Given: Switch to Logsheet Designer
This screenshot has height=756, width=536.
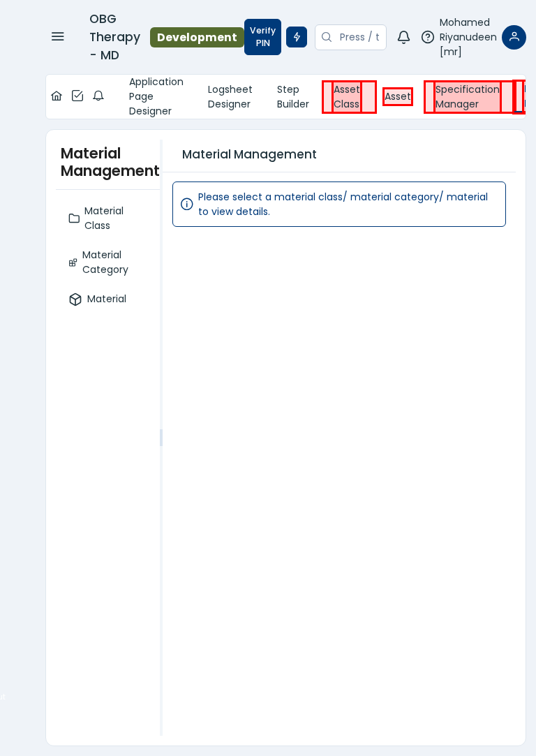Looking at the screenshot, I should pyautogui.click(x=230, y=96).
